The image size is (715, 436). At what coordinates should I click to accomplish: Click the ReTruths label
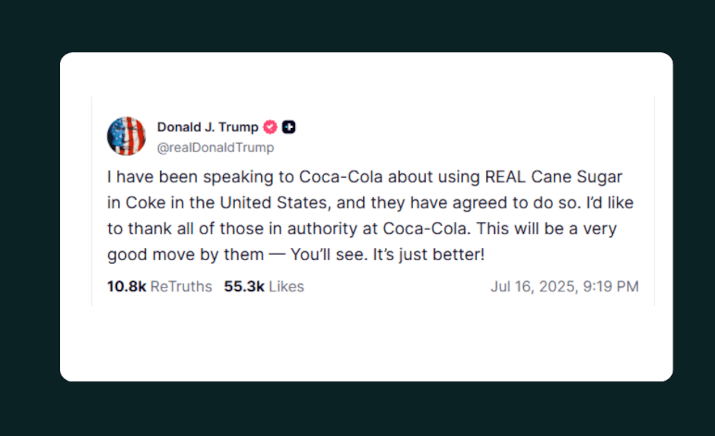click(181, 286)
